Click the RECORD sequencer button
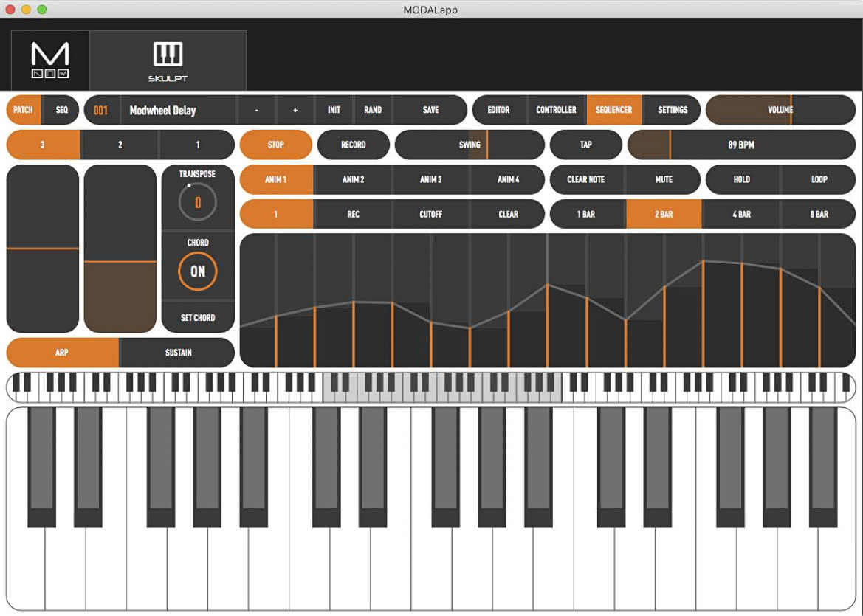Screen dimensions: 863x616 [x=354, y=145]
